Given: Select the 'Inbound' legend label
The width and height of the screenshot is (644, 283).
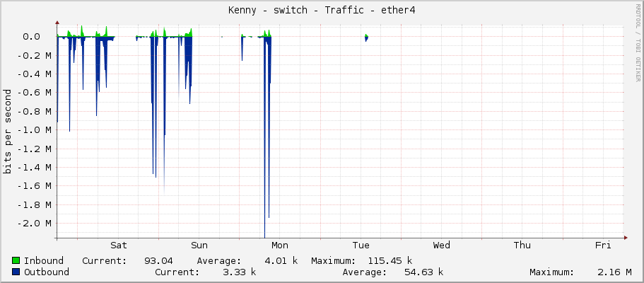Looking at the screenshot, I should [44, 261].
